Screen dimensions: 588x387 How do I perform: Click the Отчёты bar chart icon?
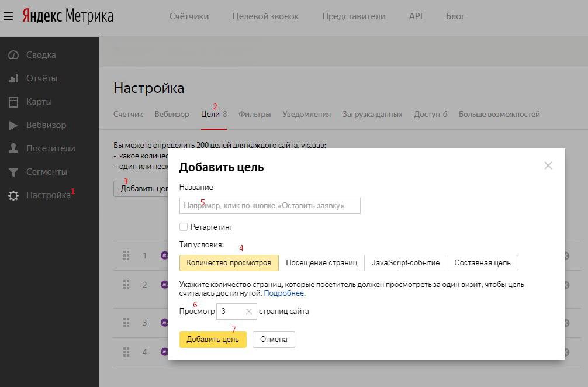13,78
